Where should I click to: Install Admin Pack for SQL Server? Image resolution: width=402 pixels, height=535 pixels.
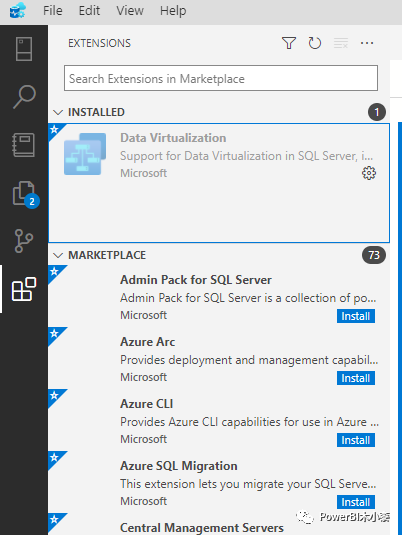pyautogui.click(x=356, y=316)
